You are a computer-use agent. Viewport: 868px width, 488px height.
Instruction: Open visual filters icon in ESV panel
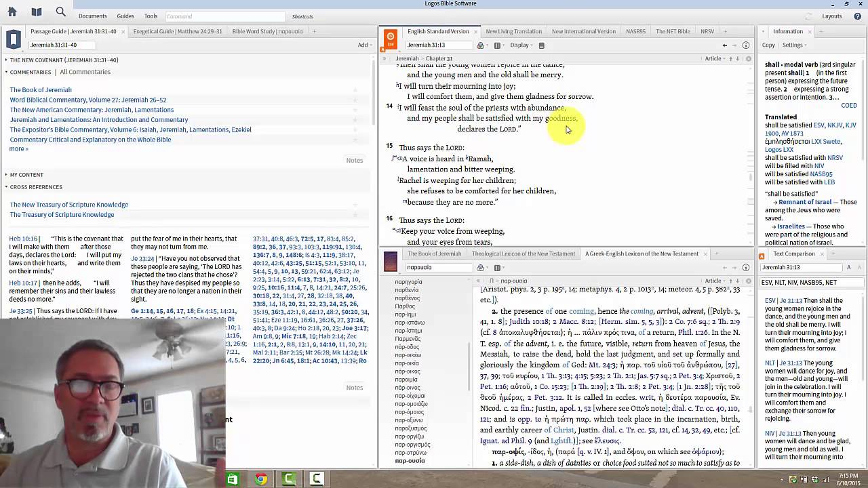pyautogui.click(x=480, y=45)
